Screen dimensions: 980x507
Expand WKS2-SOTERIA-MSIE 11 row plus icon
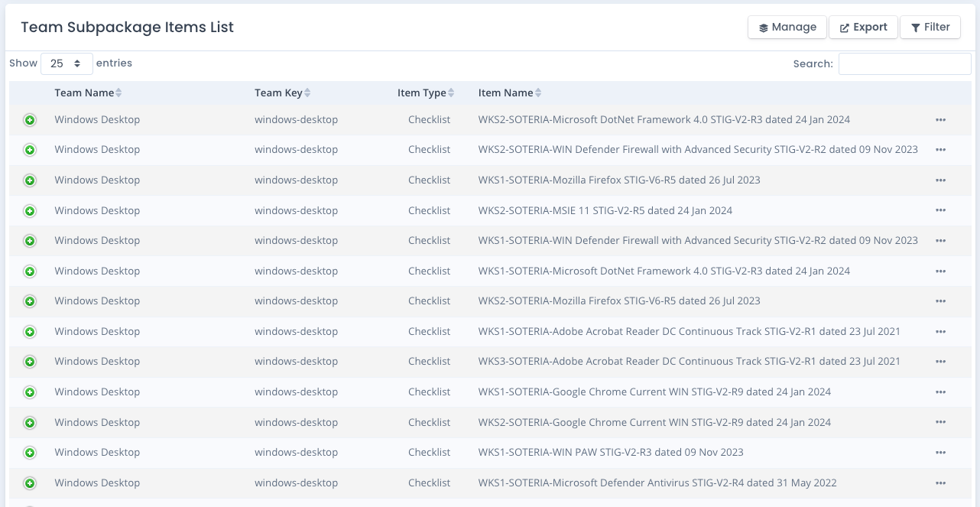[x=30, y=211]
